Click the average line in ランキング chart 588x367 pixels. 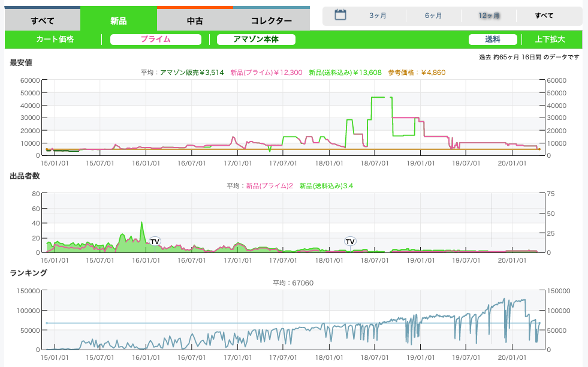coord(240,323)
